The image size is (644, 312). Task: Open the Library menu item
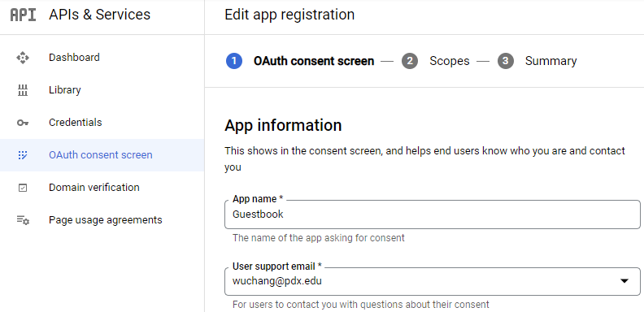pos(102,90)
